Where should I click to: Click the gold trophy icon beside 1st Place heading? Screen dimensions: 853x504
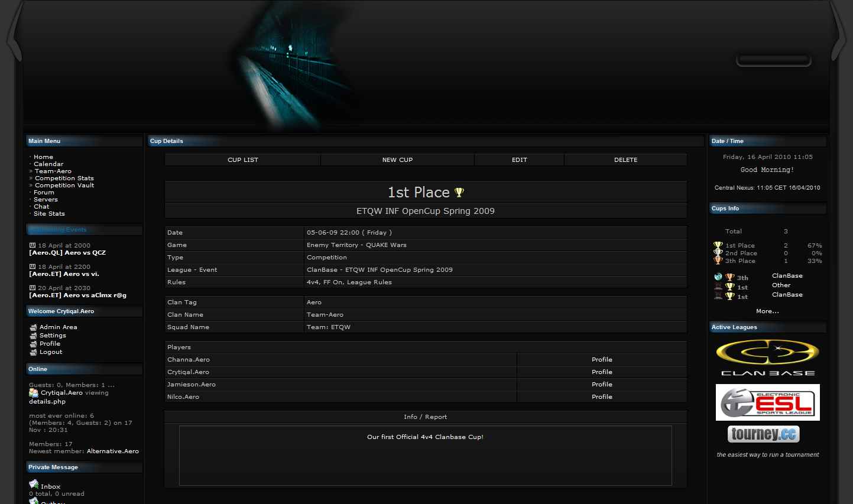[459, 193]
